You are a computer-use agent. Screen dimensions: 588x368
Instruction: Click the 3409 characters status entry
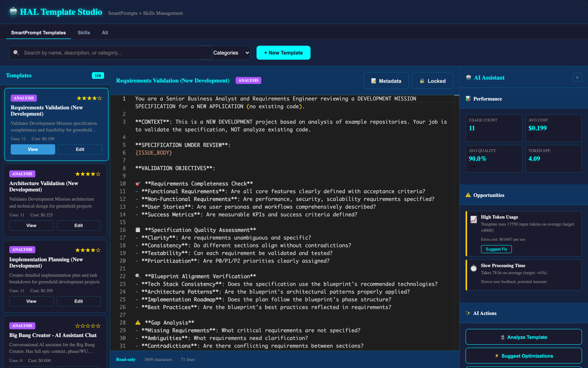[x=158, y=360]
